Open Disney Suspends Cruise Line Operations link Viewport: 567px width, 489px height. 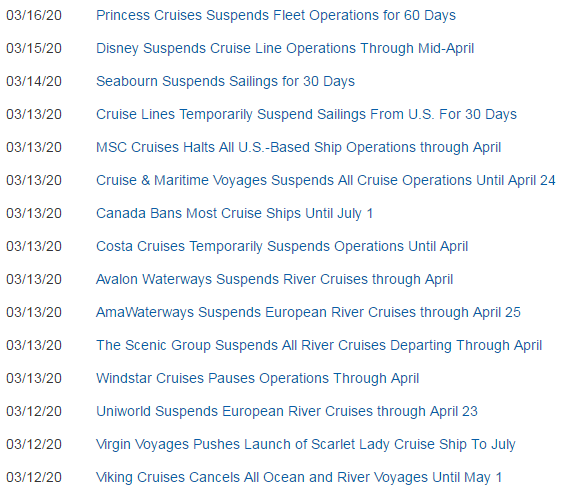285,48
